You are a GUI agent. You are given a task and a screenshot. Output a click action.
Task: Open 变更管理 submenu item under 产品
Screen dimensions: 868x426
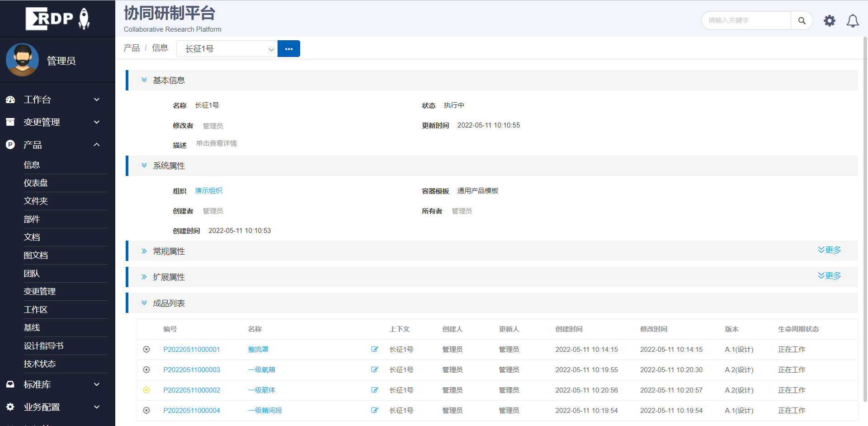40,292
